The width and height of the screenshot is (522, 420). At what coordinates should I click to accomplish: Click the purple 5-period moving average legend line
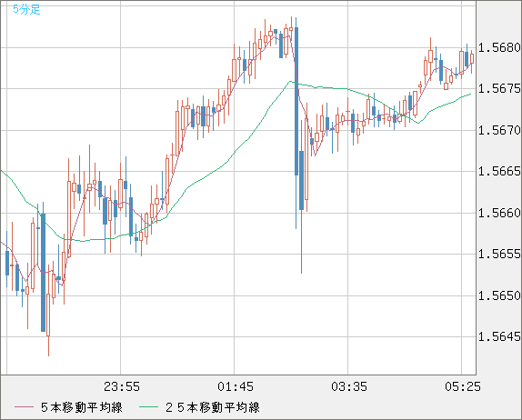24,407
